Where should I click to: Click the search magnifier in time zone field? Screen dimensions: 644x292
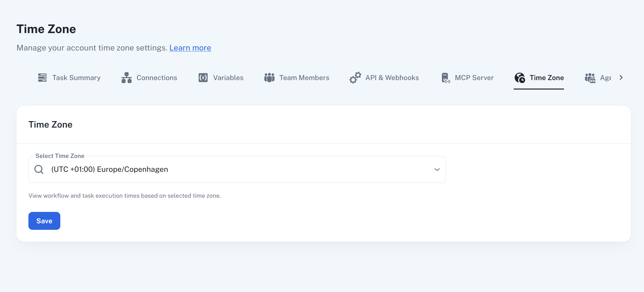pos(39,169)
